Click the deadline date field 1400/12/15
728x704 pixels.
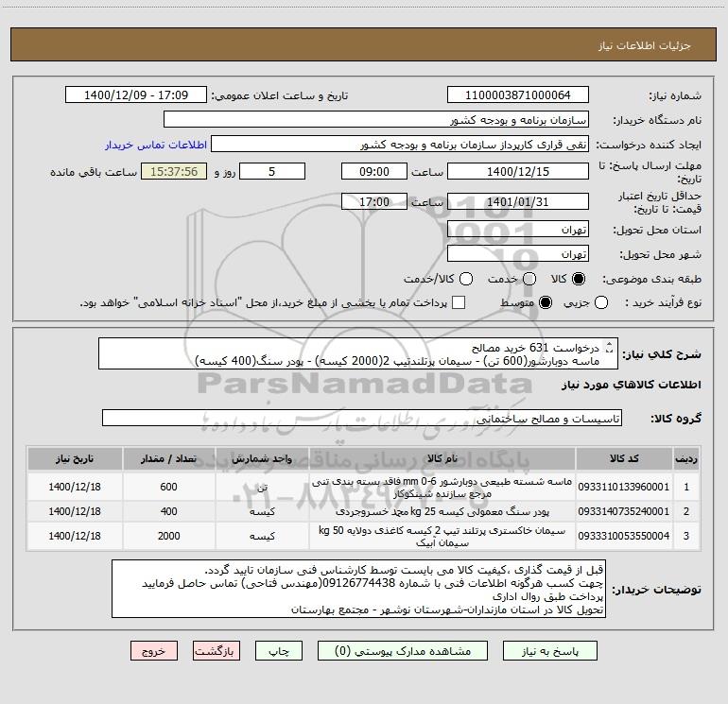518,171
